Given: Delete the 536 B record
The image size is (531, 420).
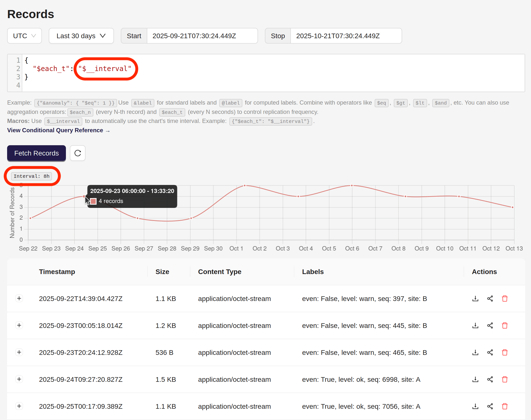Looking at the screenshot, I should [505, 352].
